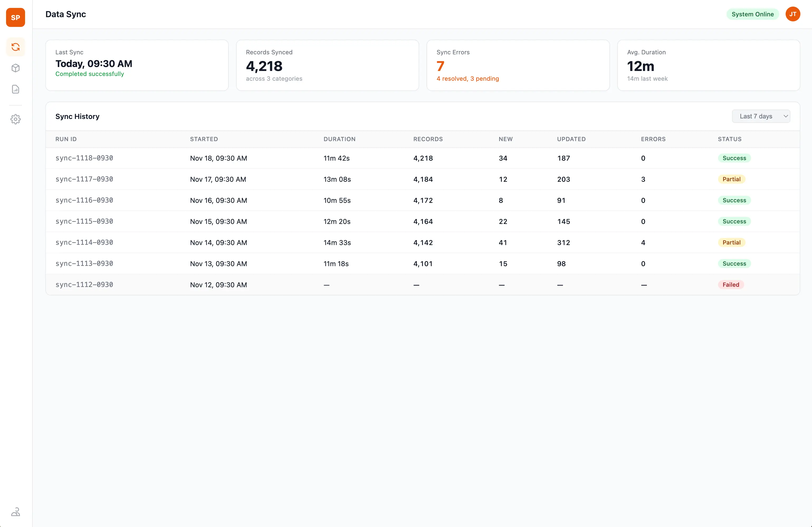This screenshot has width=812, height=527.
Task: Select the Last Sync summary card
Action: [137, 65]
